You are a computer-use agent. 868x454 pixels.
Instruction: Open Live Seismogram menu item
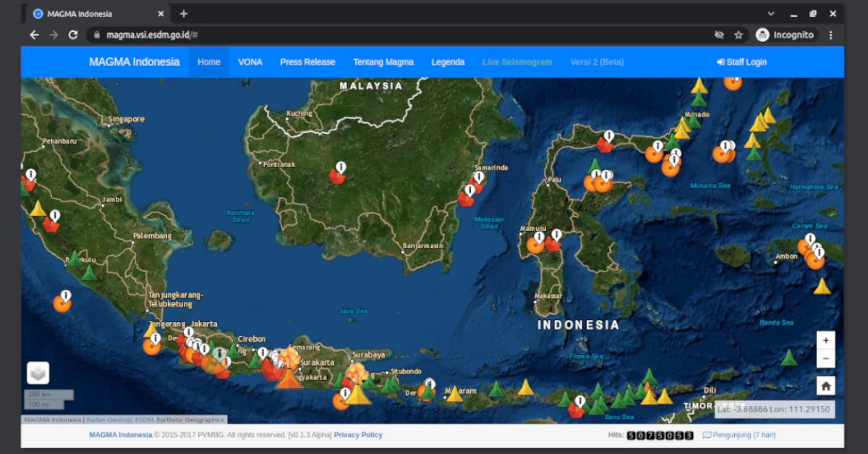coord(517,62)
